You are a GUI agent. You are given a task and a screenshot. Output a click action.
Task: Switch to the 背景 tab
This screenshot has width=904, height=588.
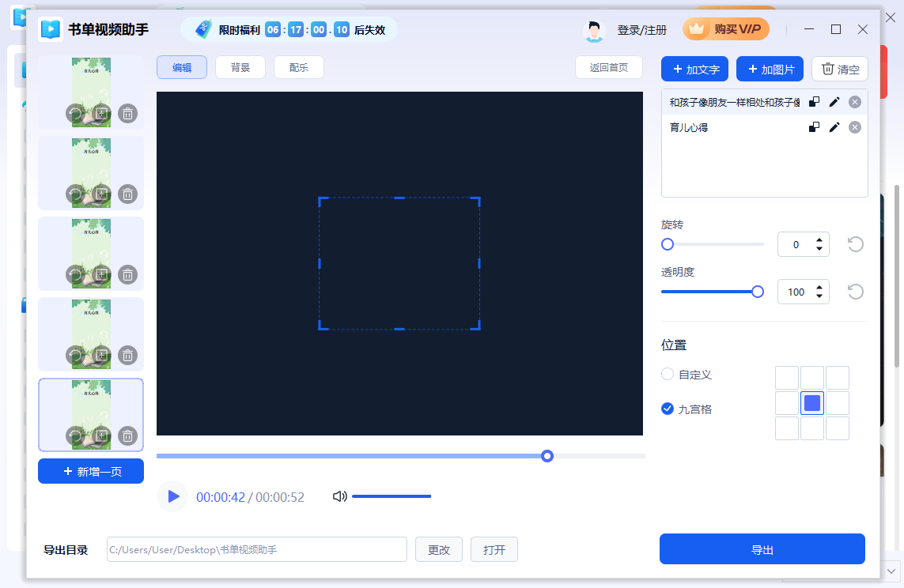pos(240,67)
